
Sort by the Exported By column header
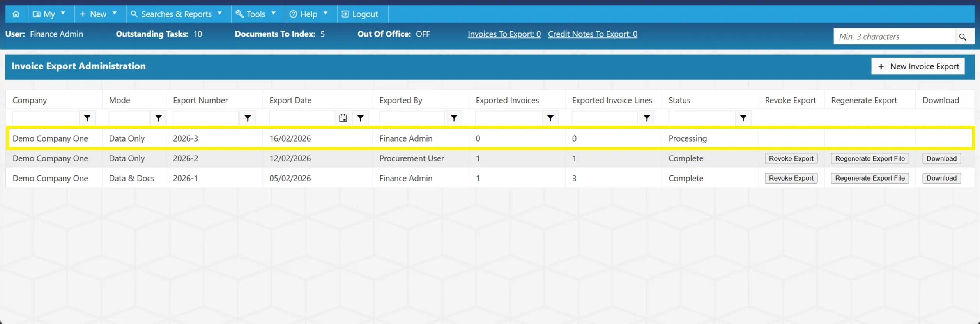[x=401, y=100]
